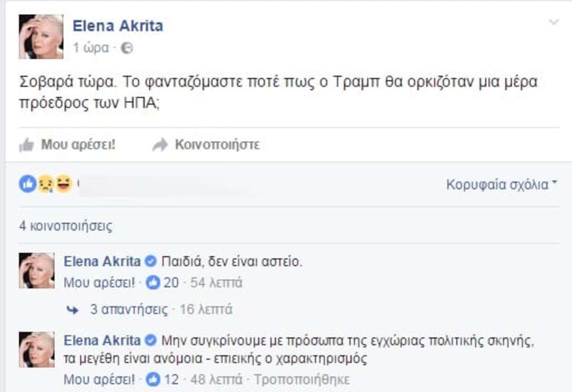Expand the 3 απαντήσεις replies thread
Screen dimensions: 572x392
[x=129, y=310]
